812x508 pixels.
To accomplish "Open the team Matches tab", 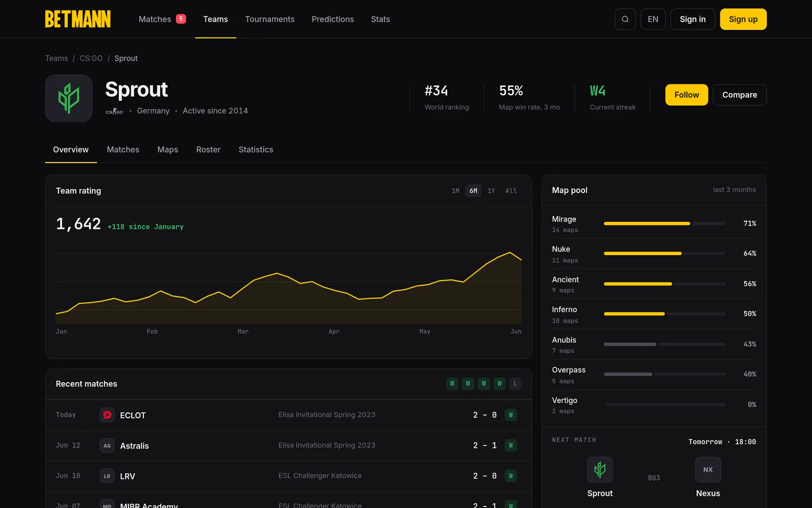I will [123, 150].
